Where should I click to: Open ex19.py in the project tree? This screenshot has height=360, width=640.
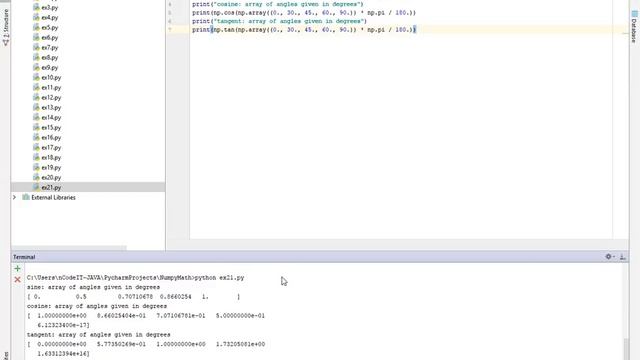[51, 168]
